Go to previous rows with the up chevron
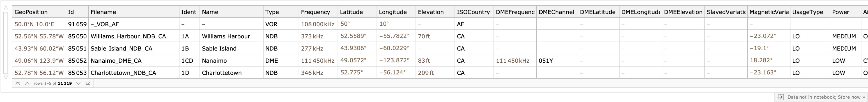 pyautogui.click(x=27, y=84)
